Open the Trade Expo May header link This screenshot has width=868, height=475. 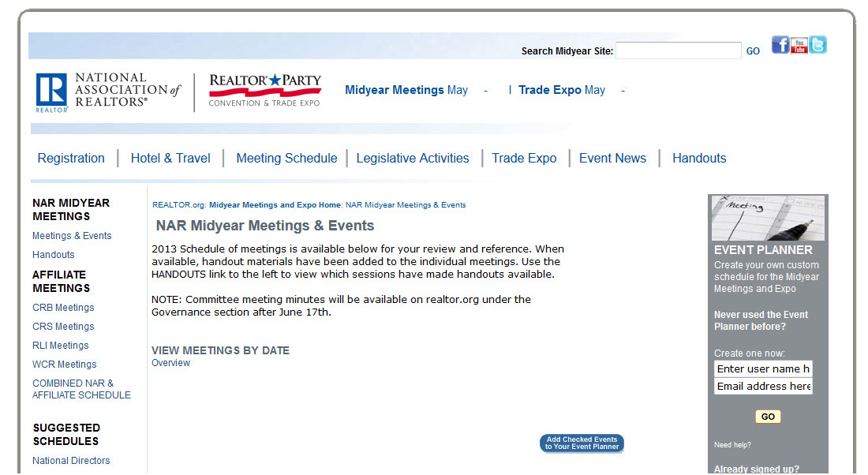[561, 90]
